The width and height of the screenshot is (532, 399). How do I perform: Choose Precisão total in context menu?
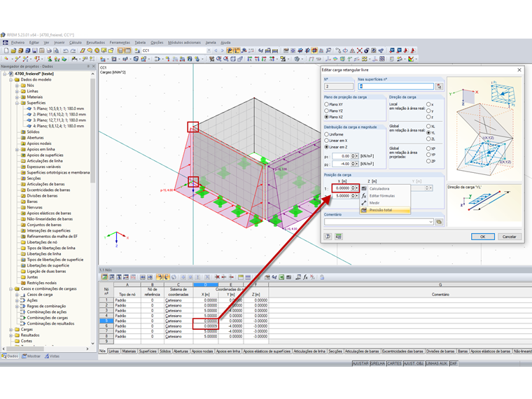coord(385,211)
